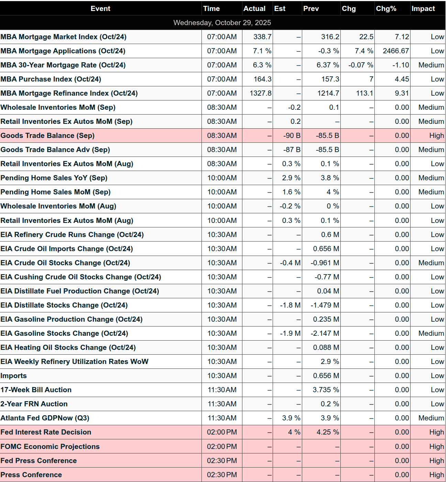Viewport: 448px width, 482px height.
Task: Sort by the Impact column header
Action: coord(423,9)
